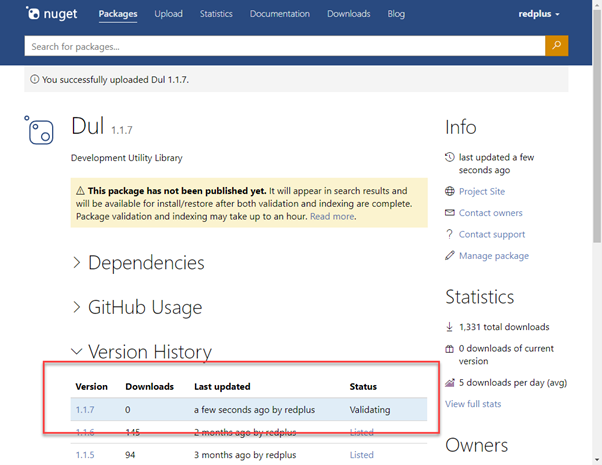
Task: Click the Dul package icon
Action: pos(39,130)
